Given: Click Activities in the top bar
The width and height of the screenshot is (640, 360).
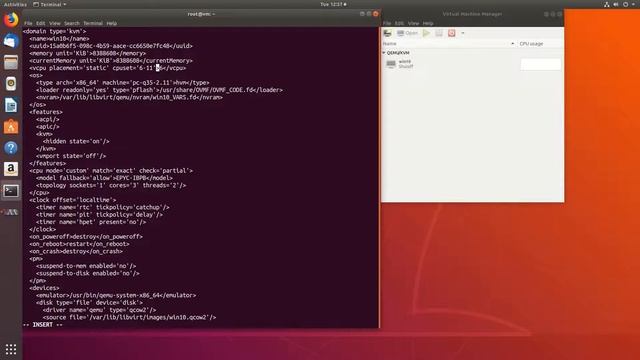Looking at the screenshot, I should click(x=15, y=4).
